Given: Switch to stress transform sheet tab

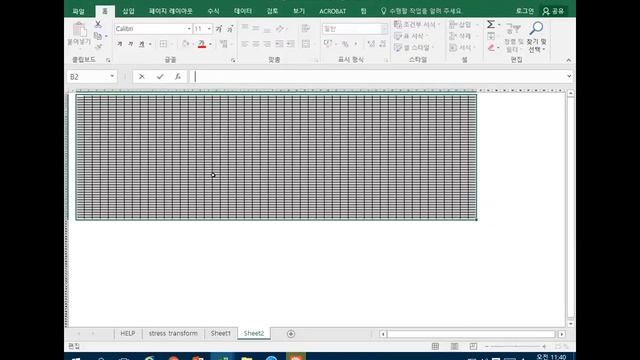Looking at the screenshot, I should click(173, 333).
